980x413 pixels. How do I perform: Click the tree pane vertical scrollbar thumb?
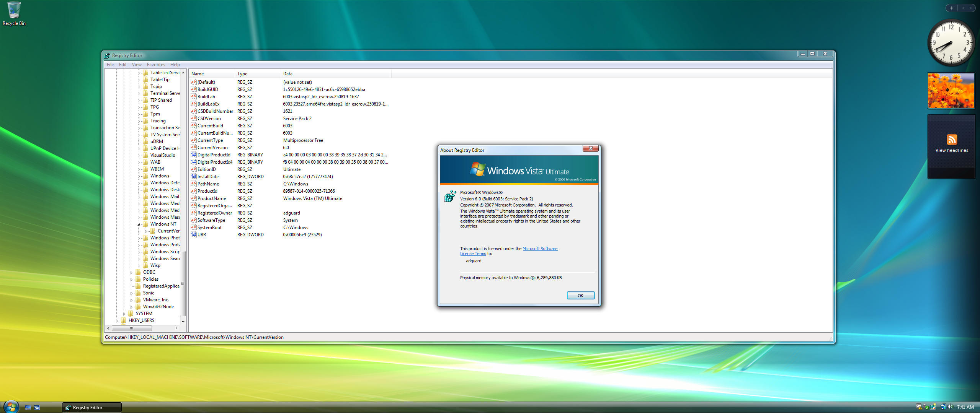point(183,283)
